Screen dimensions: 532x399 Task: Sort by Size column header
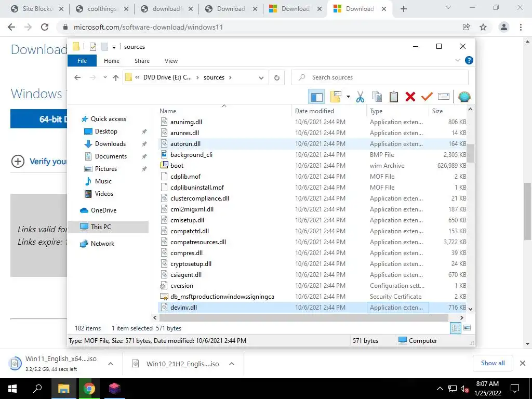(448, 111)
